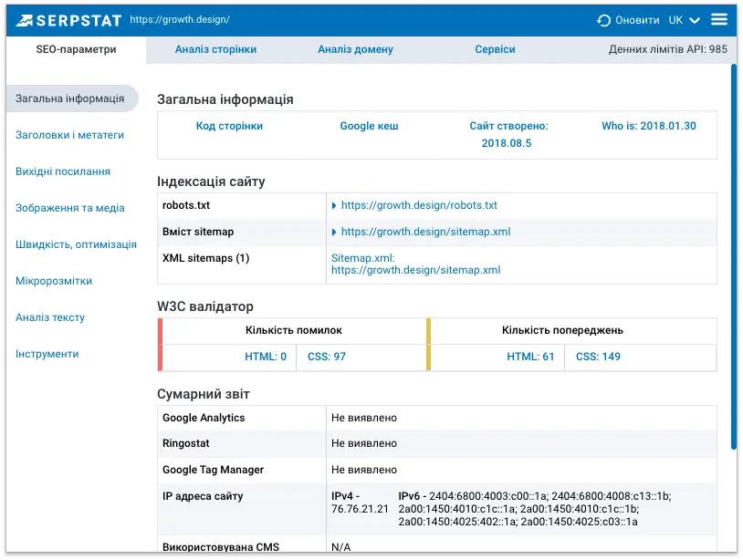Switch to the Аналіз домену tab
This screenshot has height=560, width=743.
click(x=355, y=49)
